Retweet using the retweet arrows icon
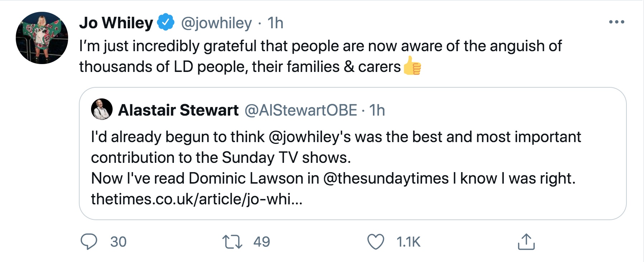This screenshot has width=644, height=262. (232, 242)
